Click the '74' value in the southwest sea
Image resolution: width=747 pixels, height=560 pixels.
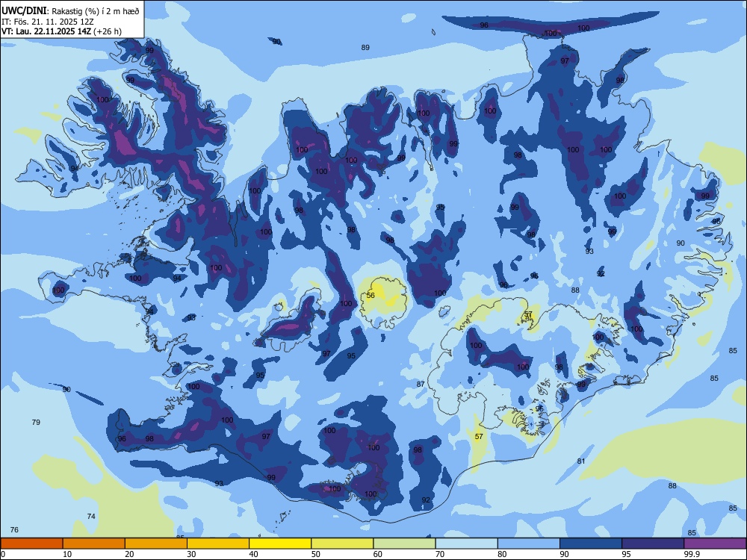coord(91,516)
